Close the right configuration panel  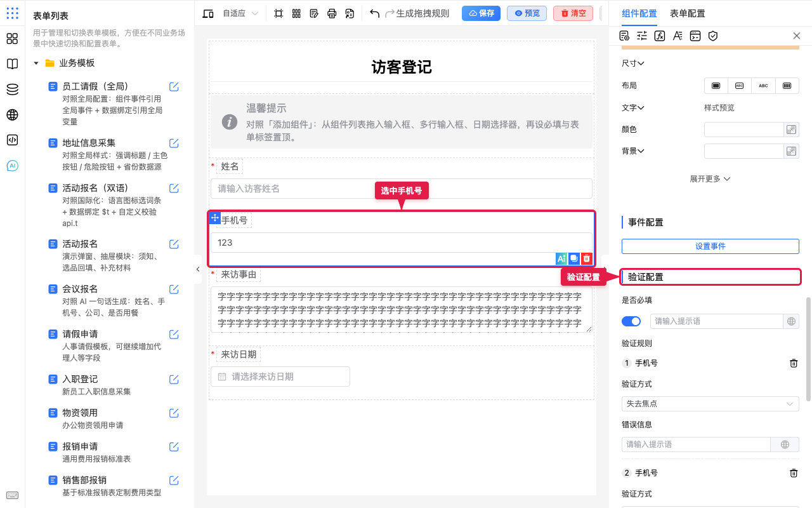point(797,36)
